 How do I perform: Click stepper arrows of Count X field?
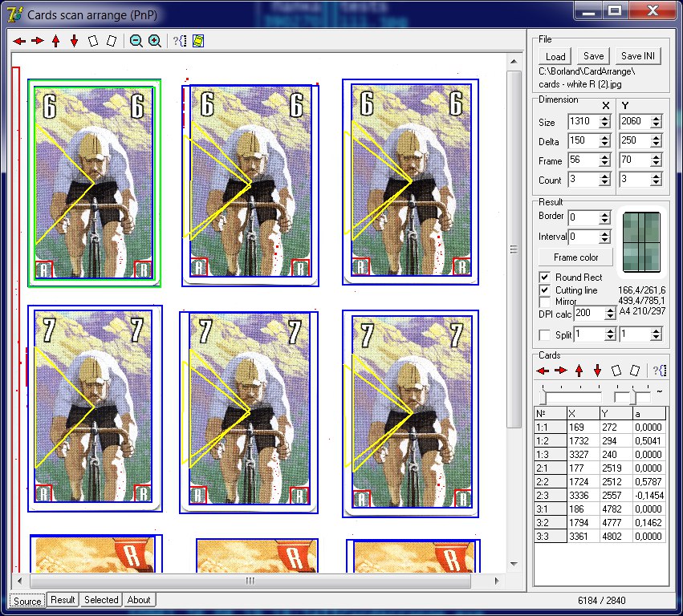click(x=604, y=180)
